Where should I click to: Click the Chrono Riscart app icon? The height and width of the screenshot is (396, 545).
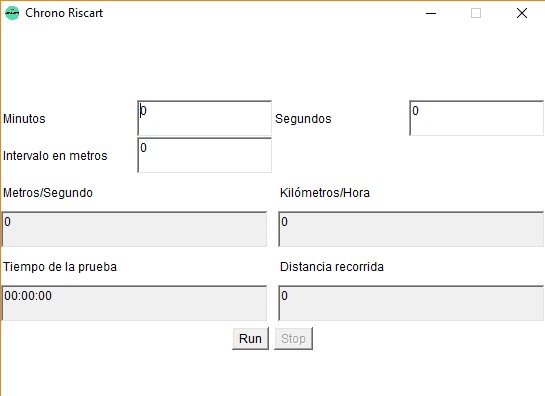12,13
